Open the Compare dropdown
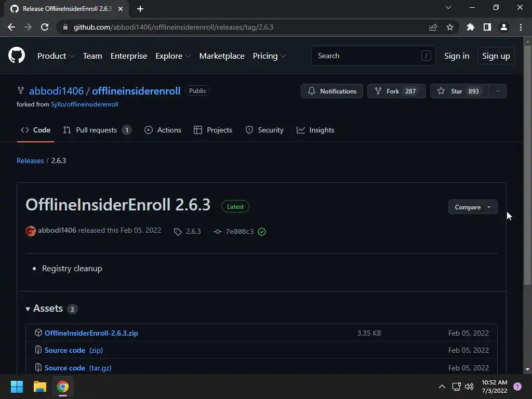Screen dimensions: 532x399 [473, 207]
